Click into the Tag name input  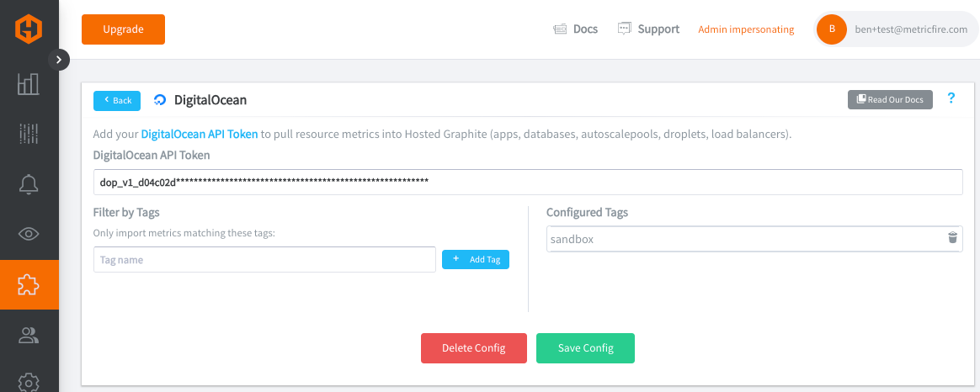tap(264, 260)
